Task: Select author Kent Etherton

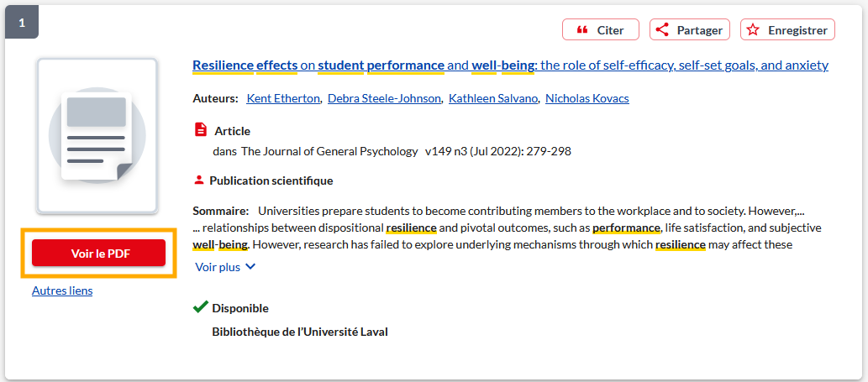Action: [x=283, y=98]
